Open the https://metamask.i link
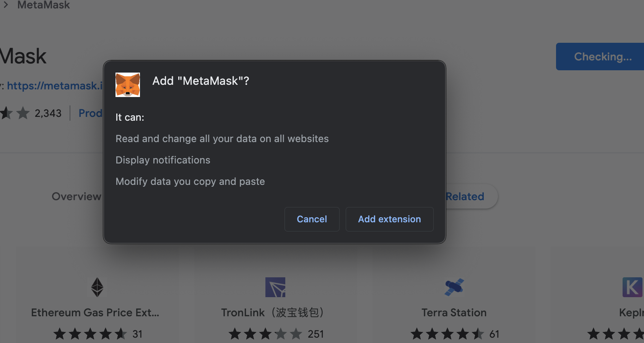644x343 pixels. pyautogui.click(x=55, y=86)
